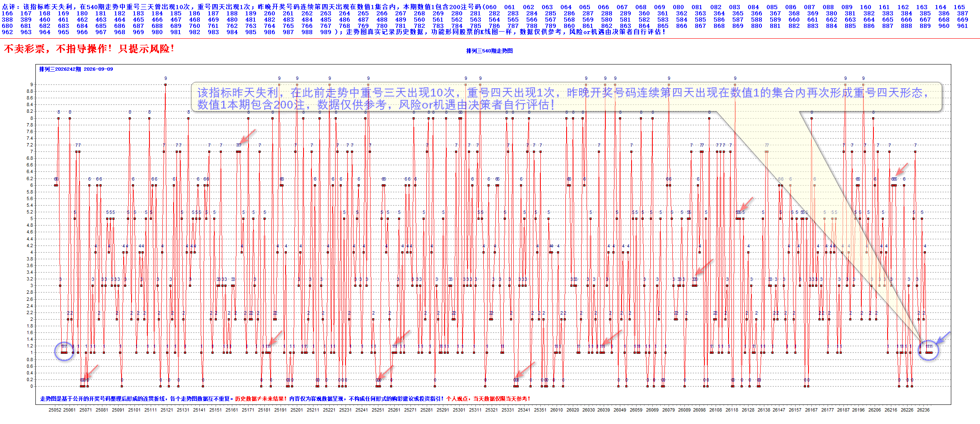Image resolution: width=980 pixels, height=424 pixels.
Task: Click the x-axis label 26196
Action: 858,410
